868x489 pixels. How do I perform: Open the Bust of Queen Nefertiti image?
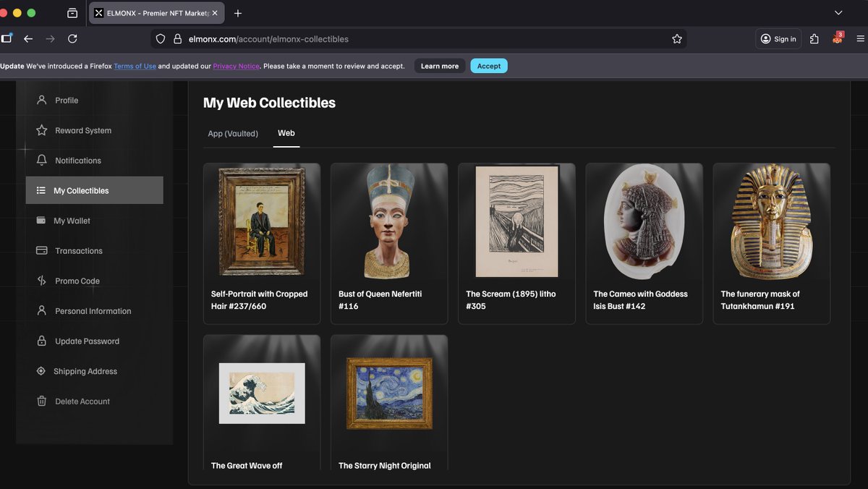(x=389, y=221)
